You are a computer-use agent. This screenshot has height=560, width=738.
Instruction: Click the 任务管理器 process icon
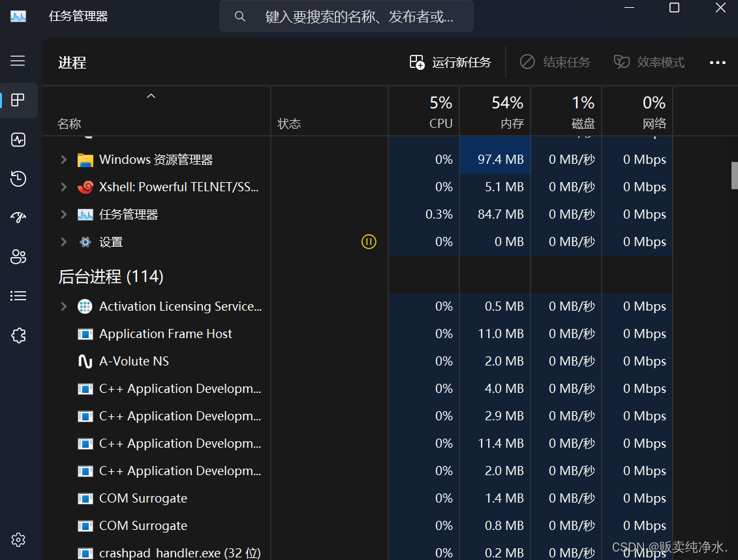85,215
